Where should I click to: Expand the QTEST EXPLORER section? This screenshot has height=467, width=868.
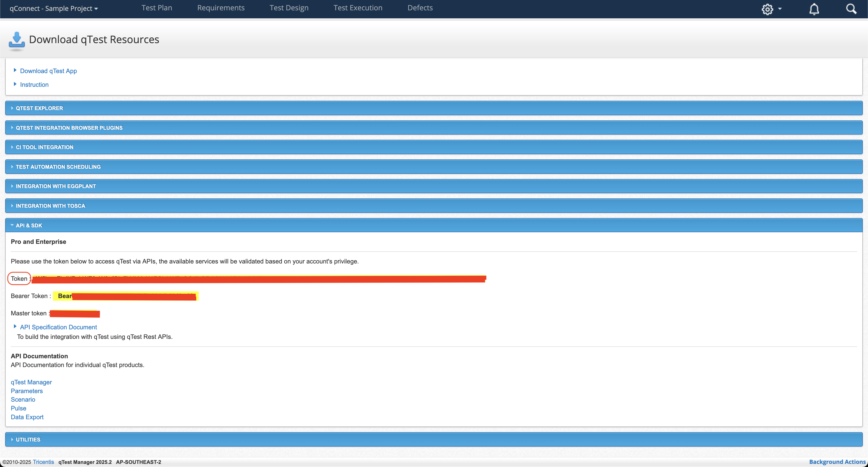(40, 108)
